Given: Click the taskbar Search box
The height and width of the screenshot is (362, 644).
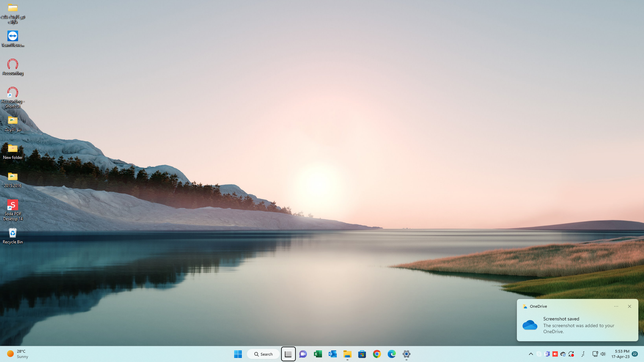Looking at the screenshot, I should [x=264, y=354].
